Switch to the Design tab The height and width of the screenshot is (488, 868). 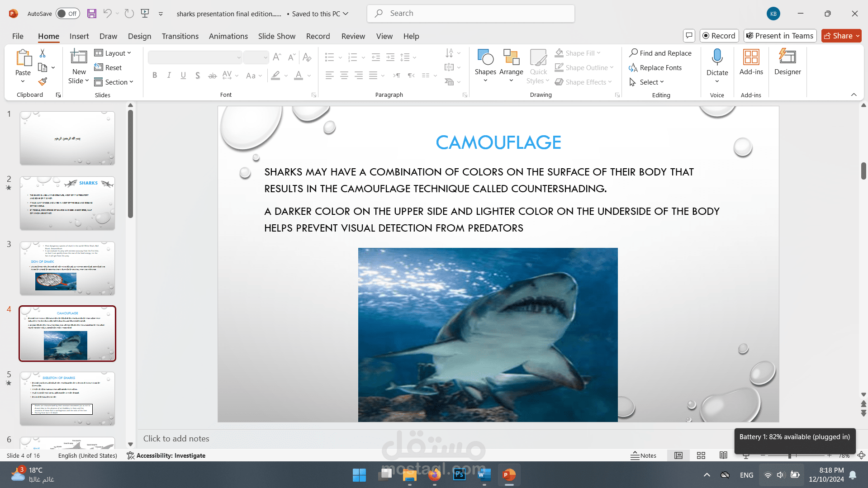pyautogui.click(x=139, y=36)
